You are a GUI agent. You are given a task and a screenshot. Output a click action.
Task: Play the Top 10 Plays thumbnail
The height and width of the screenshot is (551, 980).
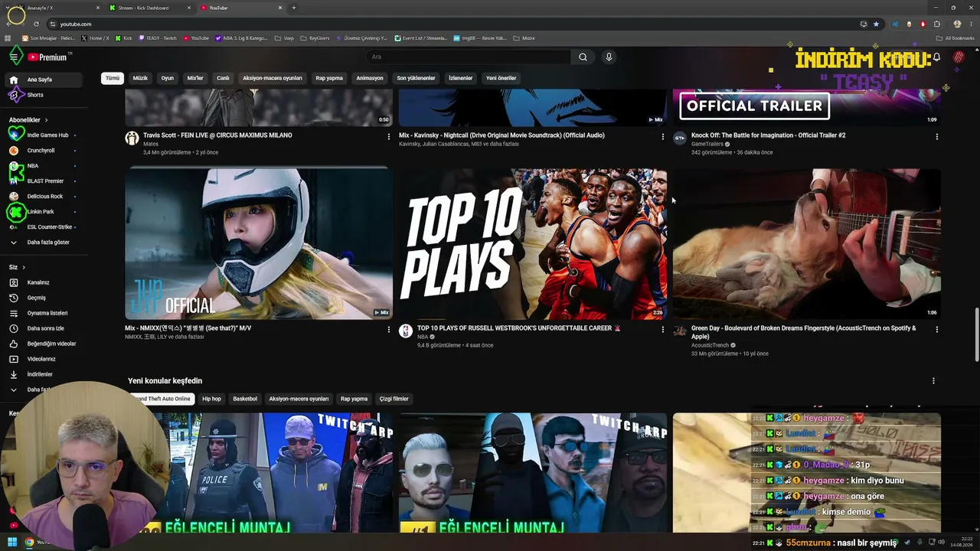tap(533, 244)
